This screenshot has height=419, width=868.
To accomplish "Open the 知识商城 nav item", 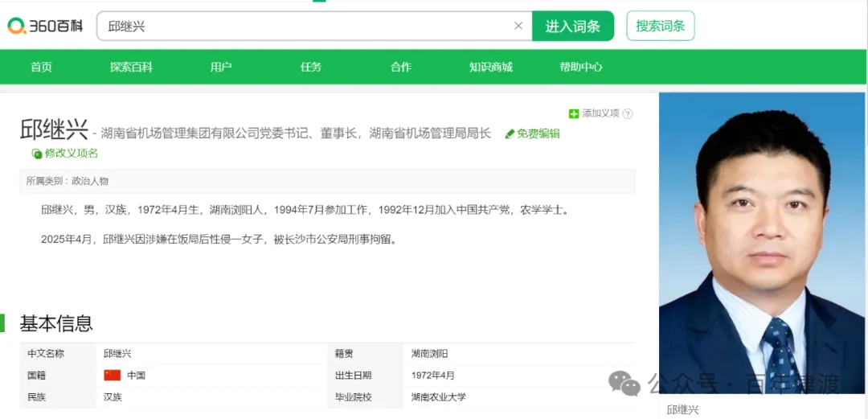I will (491, 67).
